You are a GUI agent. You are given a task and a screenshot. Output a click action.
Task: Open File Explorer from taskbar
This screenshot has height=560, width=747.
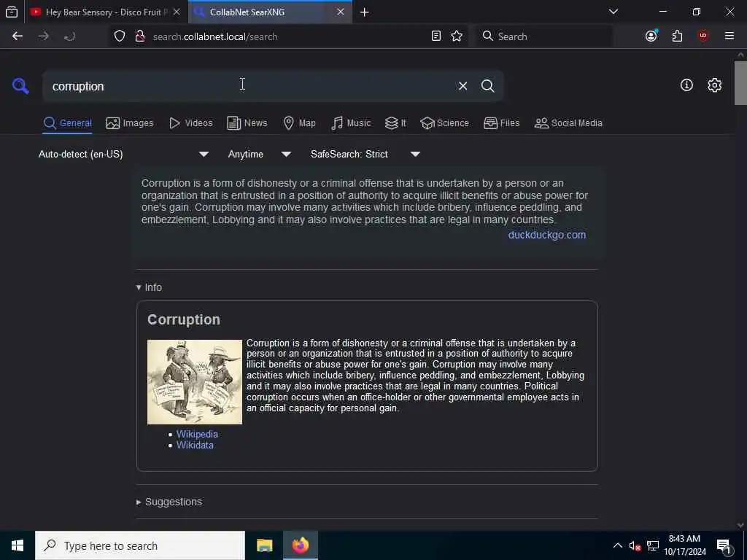[x=264, y=545]
